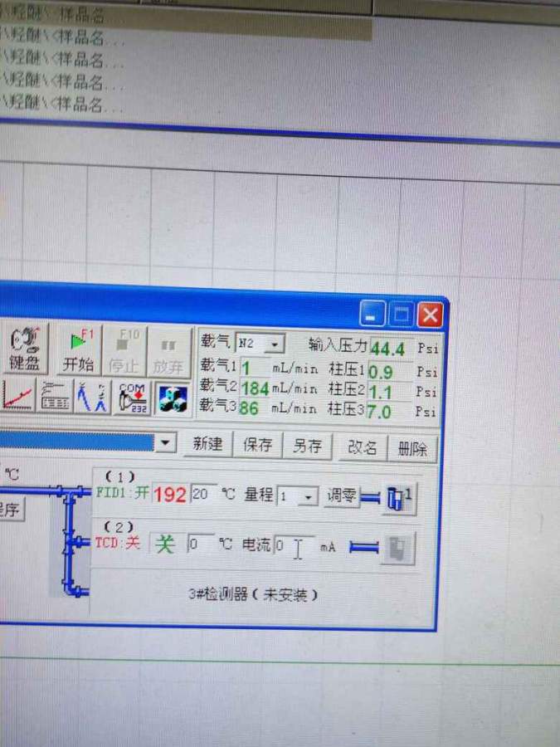The width and height of the screenshot is (560, 747).
Task: Expand the method name dropdown arrow
Action: coord(165,443)
